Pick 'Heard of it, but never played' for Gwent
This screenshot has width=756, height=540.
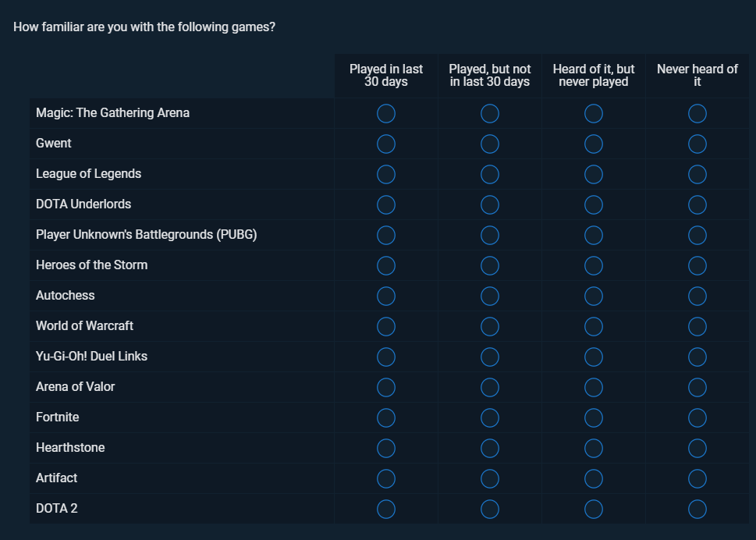594,144
